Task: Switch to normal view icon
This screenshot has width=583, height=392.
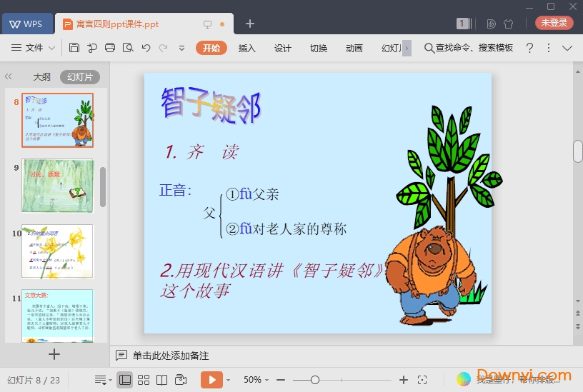Action: [124, 380]
